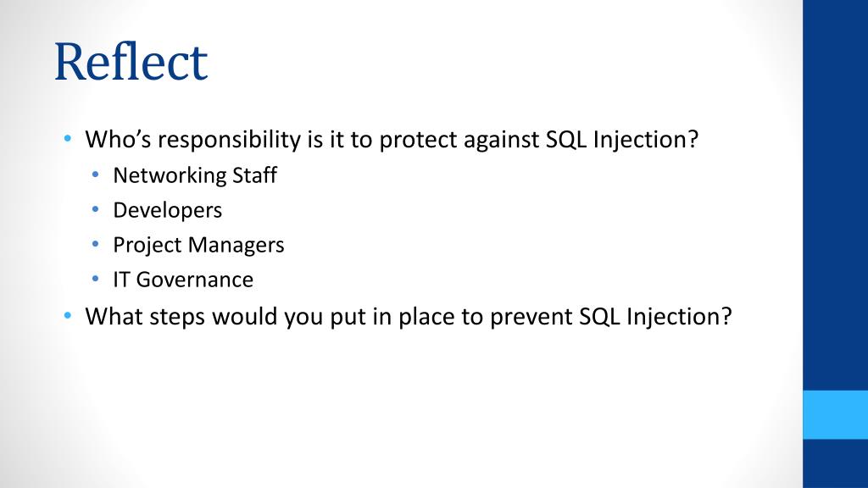Click the bullet dot before IT Governance

(95, 279)
